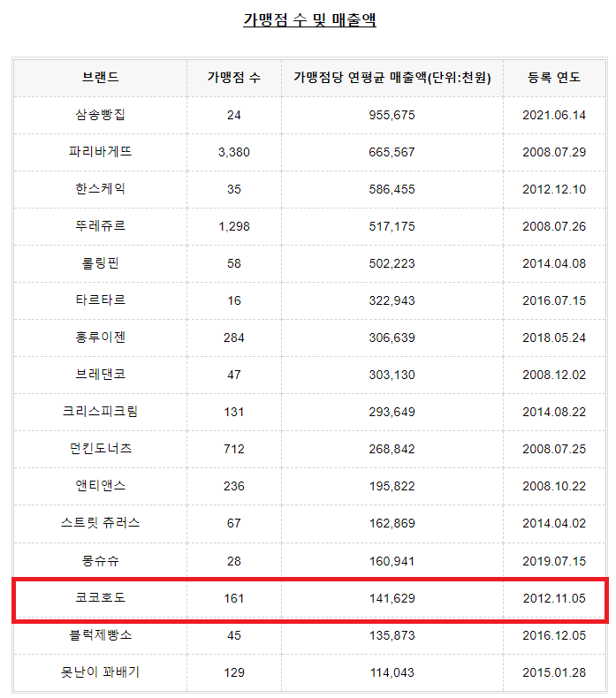Viewport: 616px width, 698px height.
Task: Click the date 2019.07.15
Action: point(554,561)
